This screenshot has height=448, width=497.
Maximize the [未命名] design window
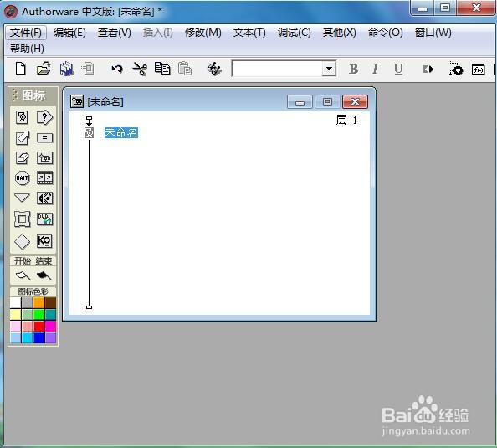coord(327,102)
